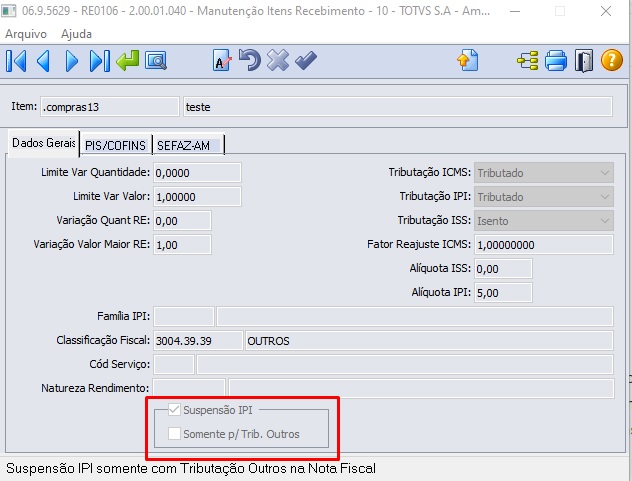Click the Natureza Rendimento description field
The image size is (632, 481).
pos(421,388)
